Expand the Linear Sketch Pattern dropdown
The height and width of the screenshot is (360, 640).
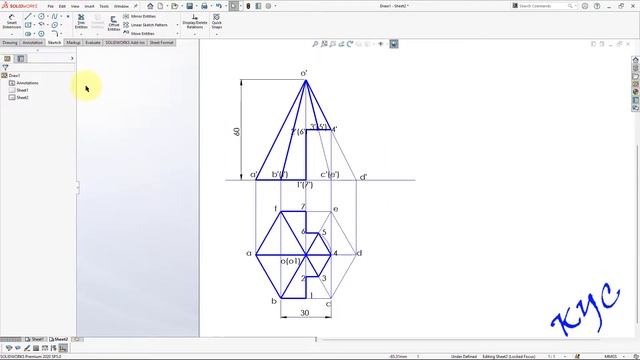(178, 25)
